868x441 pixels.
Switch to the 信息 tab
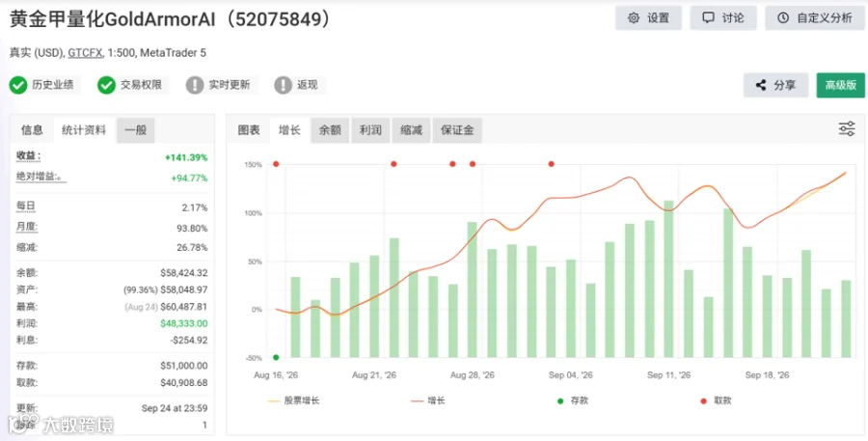(x=32, y=130)
